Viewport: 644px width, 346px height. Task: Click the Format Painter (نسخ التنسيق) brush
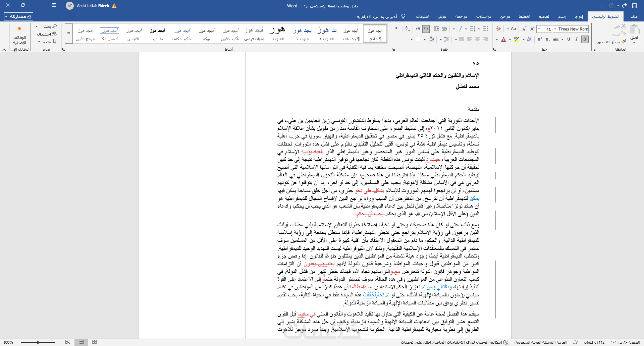click(x=624, y=42)
